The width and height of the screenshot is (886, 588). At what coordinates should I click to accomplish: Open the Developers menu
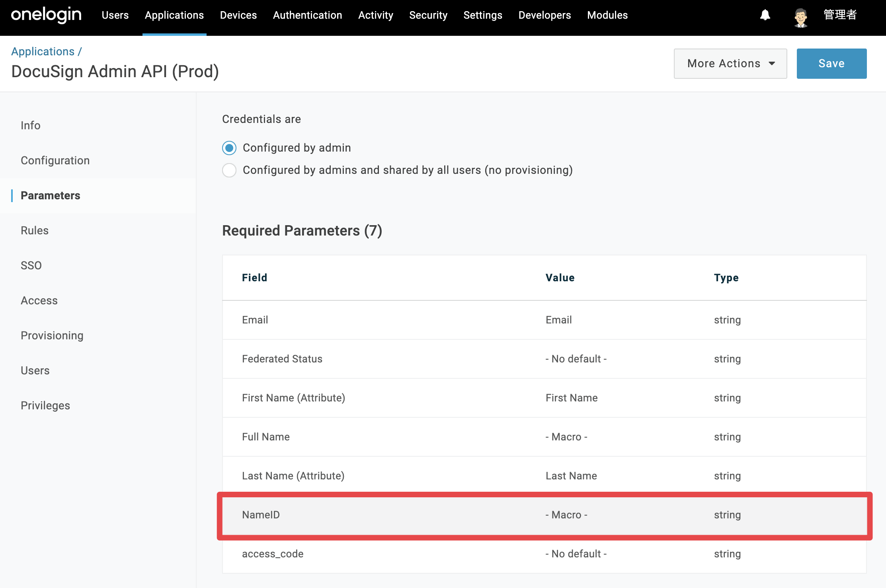[545, 16]
